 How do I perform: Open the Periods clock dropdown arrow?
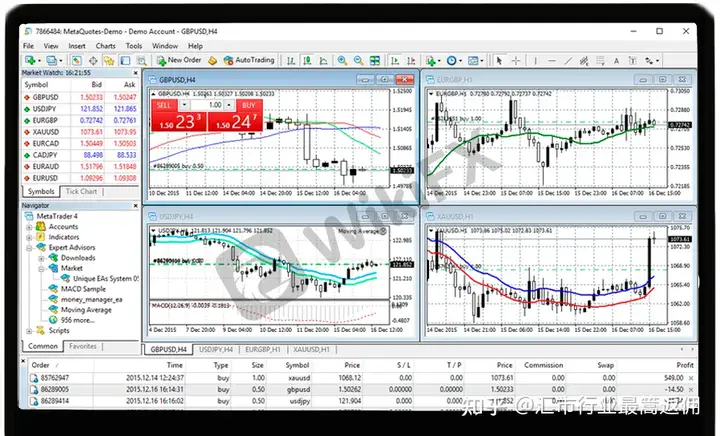pyautogui.click(x=461, y=61)
